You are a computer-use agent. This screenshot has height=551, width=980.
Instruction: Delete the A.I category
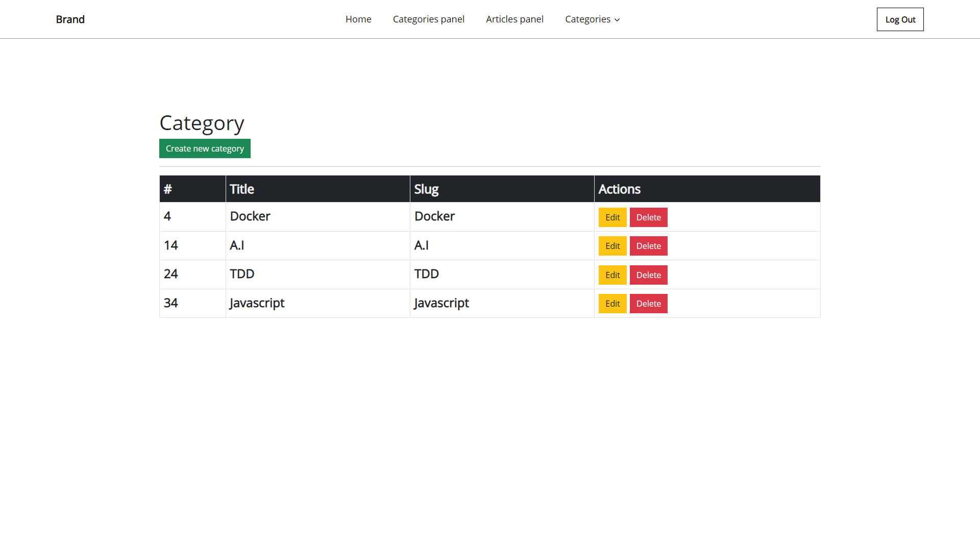(x=648, y=245)
